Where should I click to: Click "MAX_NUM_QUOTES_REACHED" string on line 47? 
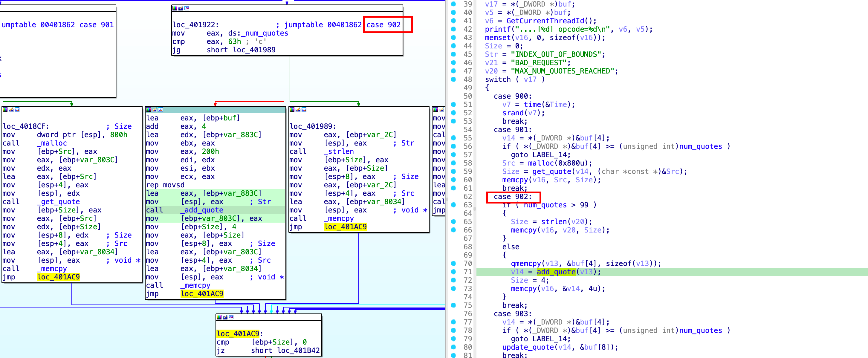click(x=563, y=71)
